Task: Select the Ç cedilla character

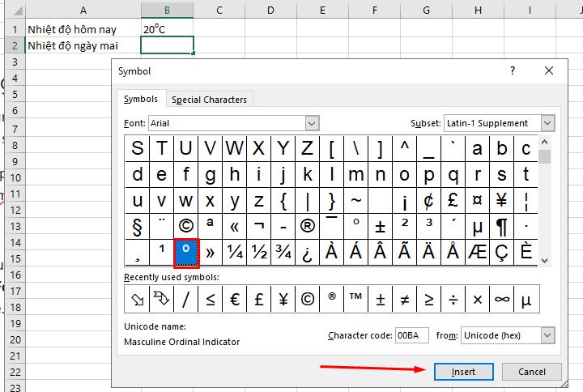Action: 501,253
